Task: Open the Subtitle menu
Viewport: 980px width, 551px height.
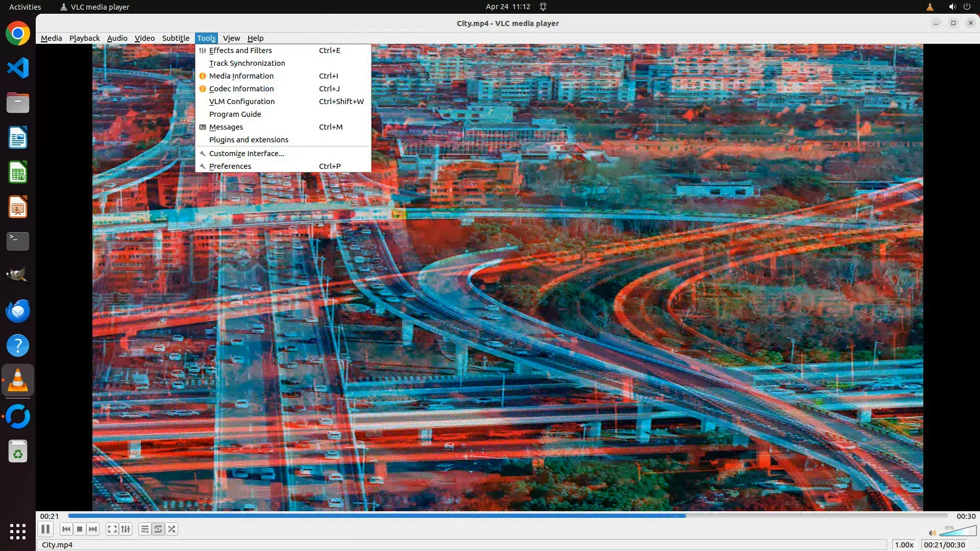Action: click(176, 38)
